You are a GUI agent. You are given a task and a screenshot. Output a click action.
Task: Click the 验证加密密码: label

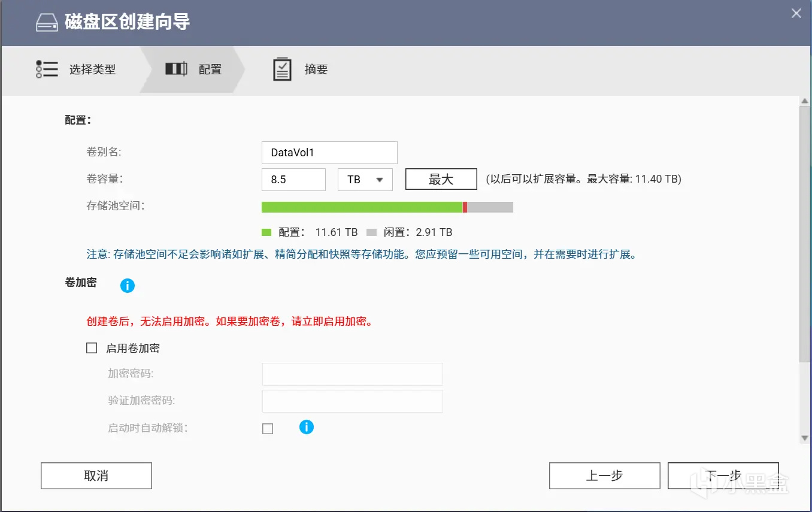141,401
